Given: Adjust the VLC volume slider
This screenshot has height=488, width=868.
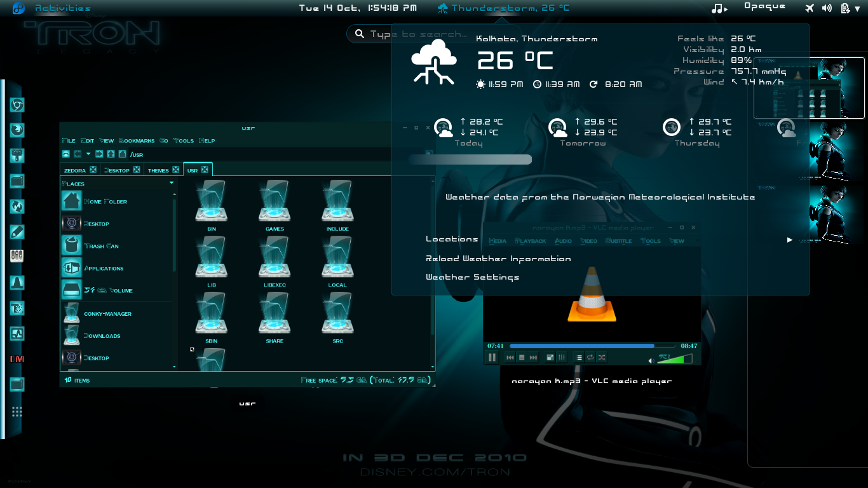Looking at the screenshot, I should (x=675, y=359).
